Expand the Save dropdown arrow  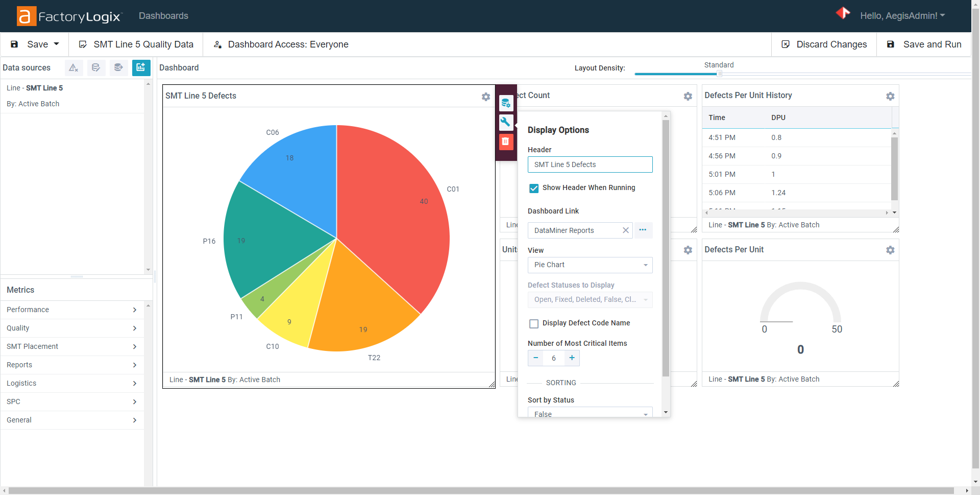[x=56, y=44]
